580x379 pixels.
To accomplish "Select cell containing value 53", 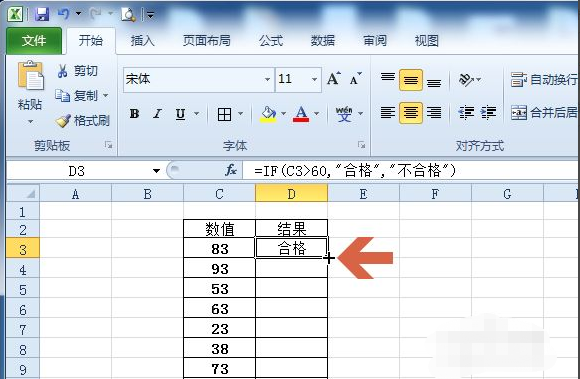I will pos(219,288).
